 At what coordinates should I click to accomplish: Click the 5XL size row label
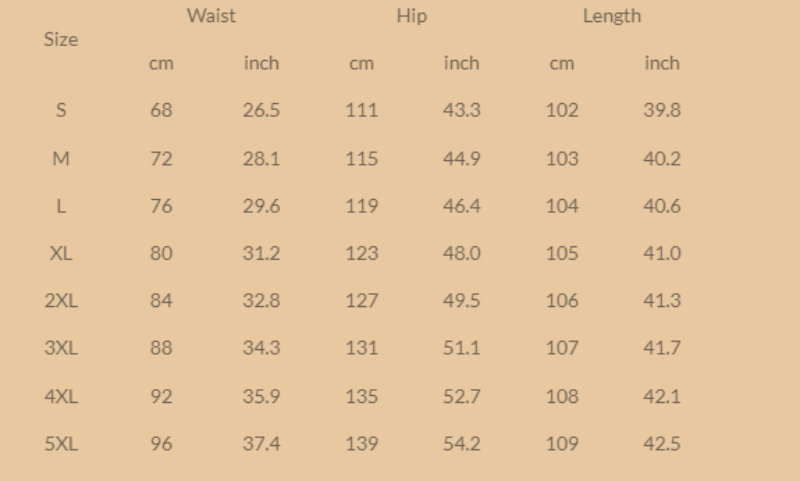[x=61, y=443]
